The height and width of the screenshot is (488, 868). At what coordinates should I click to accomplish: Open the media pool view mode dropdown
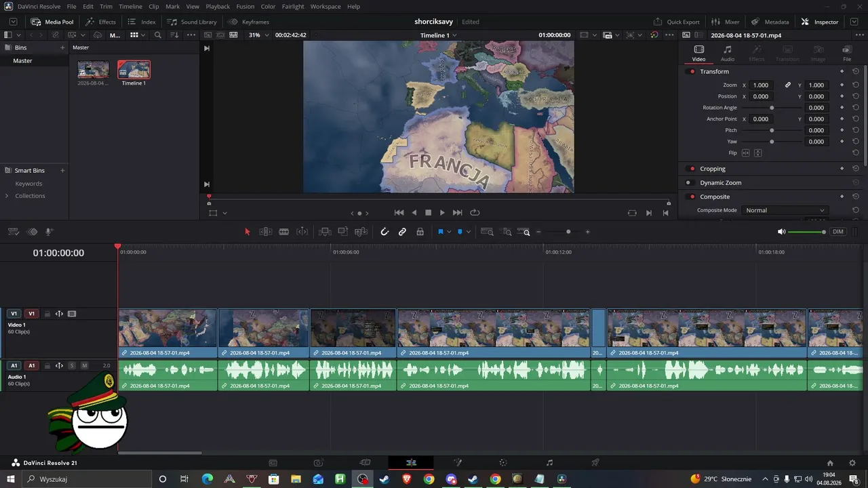pyautogui.click(x=138, y=35)
